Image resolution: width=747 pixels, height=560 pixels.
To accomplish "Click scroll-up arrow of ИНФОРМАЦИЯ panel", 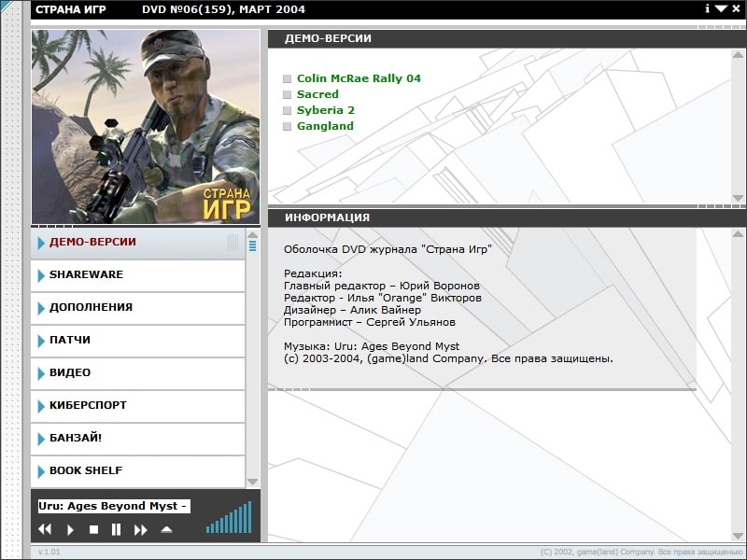I will [x=738, y=234].
